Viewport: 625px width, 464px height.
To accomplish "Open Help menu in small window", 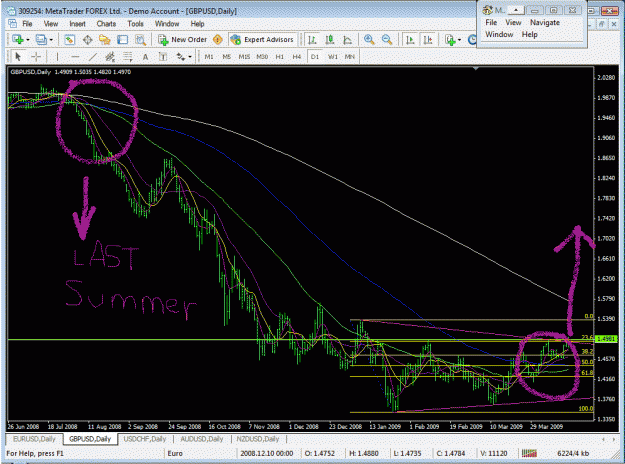I will pyautogui.click(x=530, y=34).
